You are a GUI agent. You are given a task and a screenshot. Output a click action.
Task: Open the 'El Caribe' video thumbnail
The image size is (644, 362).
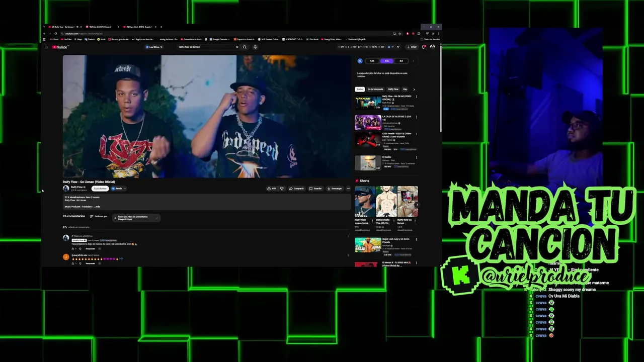[368, 163]
